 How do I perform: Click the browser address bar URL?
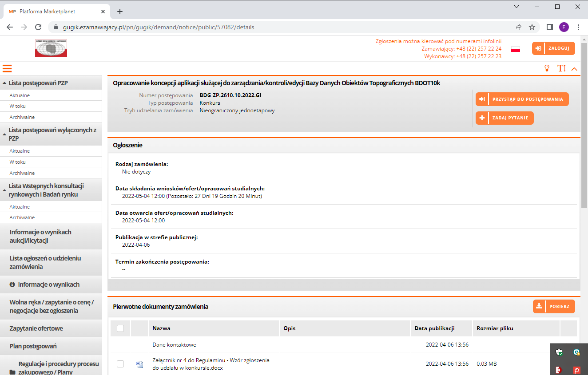pos(159,27)
